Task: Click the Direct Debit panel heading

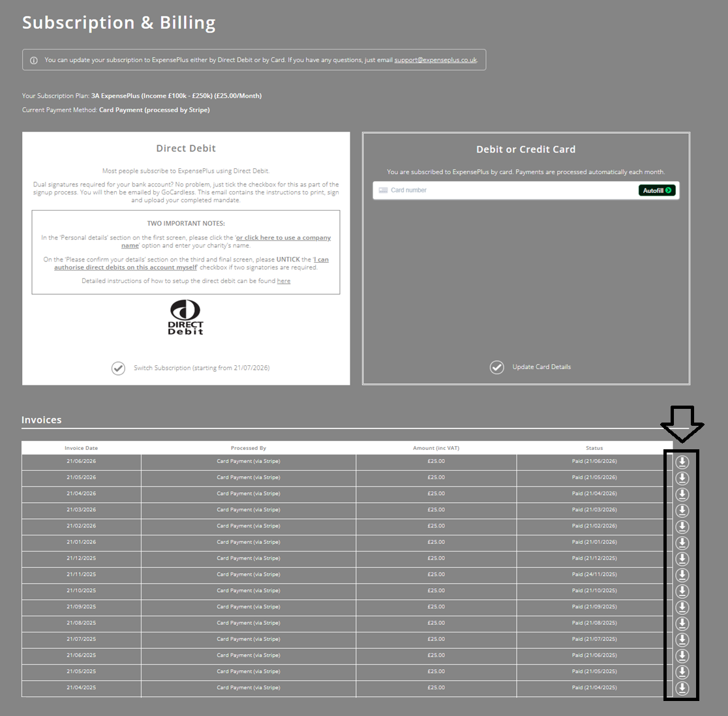Action: 186,149
